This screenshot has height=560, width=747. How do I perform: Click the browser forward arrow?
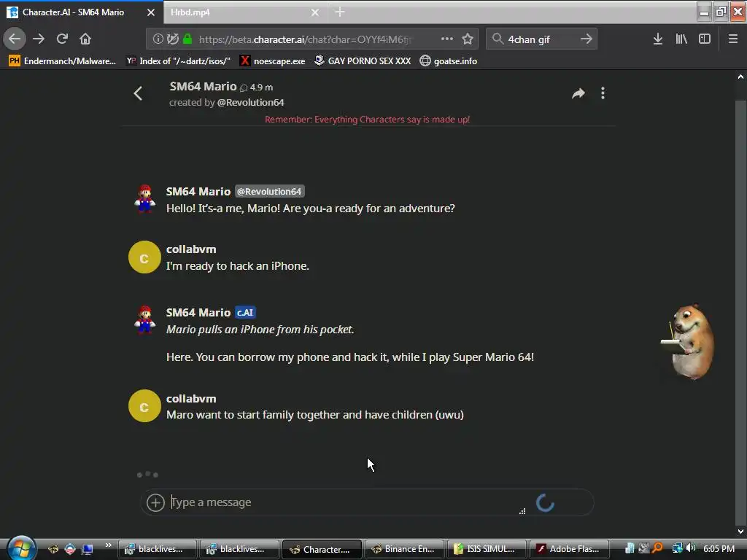[x=39, y=39]
